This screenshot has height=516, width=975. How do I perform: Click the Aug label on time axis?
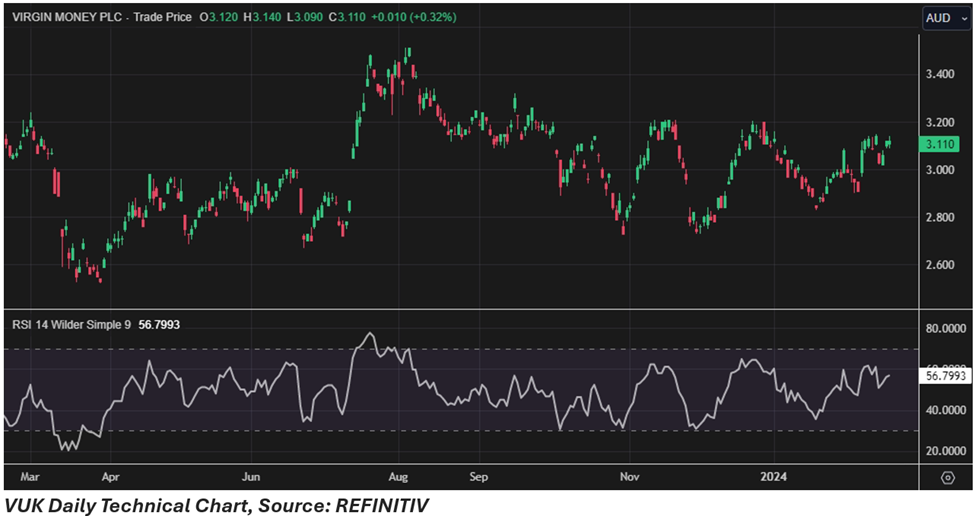398,477
